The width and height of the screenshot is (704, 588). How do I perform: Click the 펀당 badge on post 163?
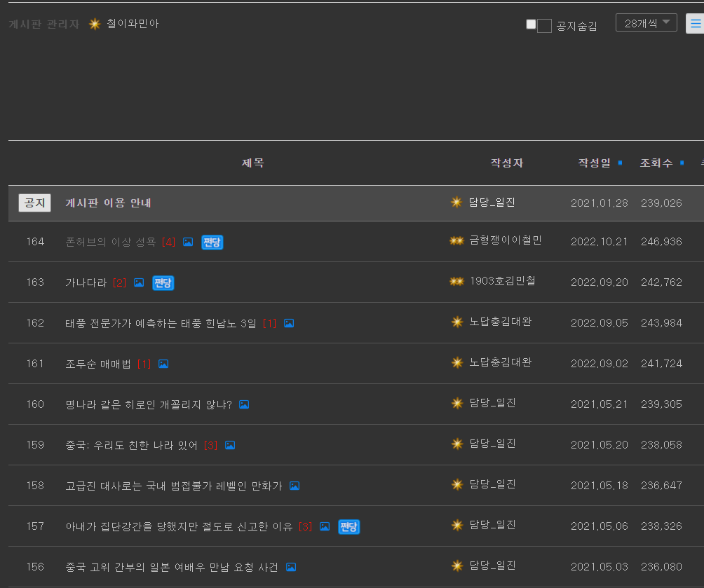click(163, 282)
